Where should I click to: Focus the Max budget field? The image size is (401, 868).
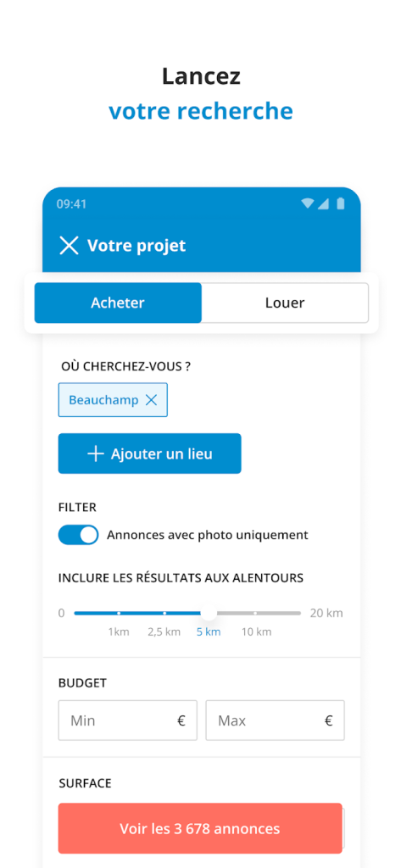click(275, 721)
